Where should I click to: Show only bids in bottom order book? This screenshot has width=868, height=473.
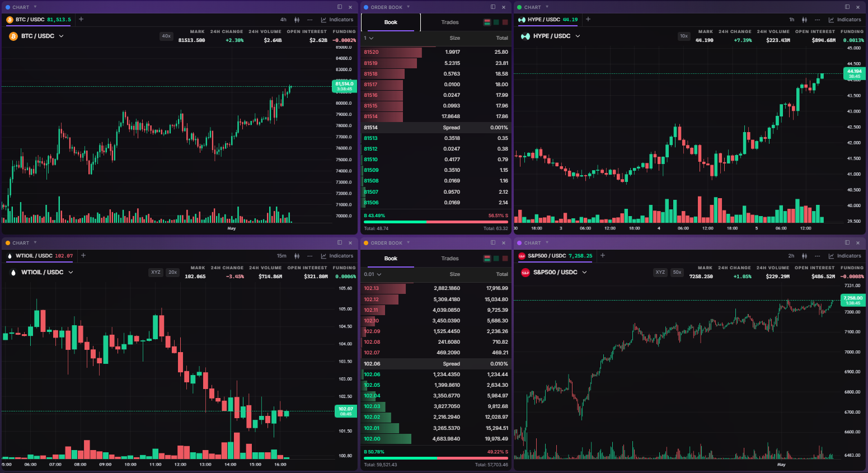(496, 259)
